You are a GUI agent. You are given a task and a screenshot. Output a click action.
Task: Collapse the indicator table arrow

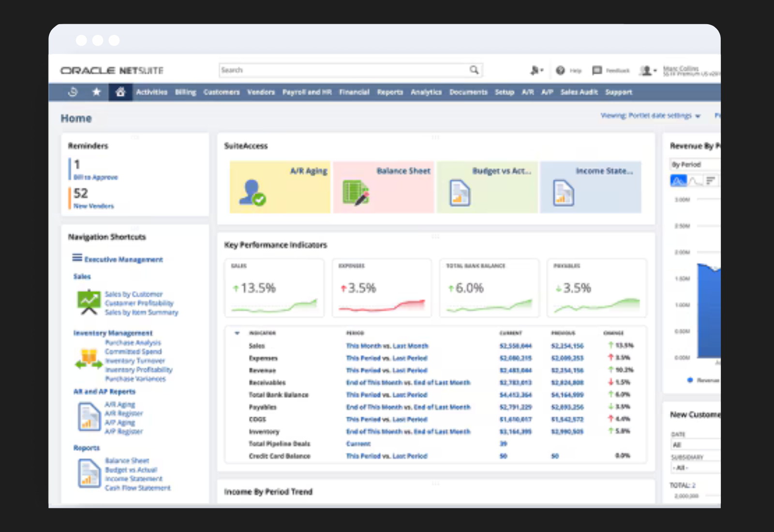click(237, 333)
